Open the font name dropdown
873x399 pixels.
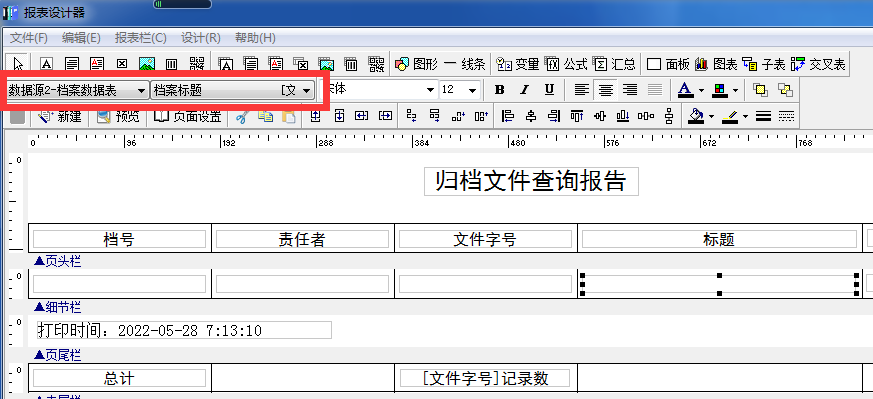point(430,90)
